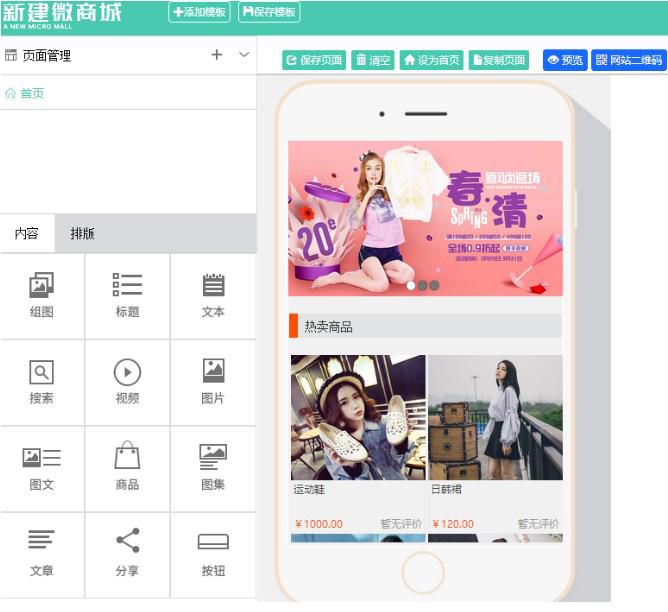This screenshot has height=612, width=668.
Task: Click 暂无评价 under the 日韩裙 product
Action: point(538,524)
